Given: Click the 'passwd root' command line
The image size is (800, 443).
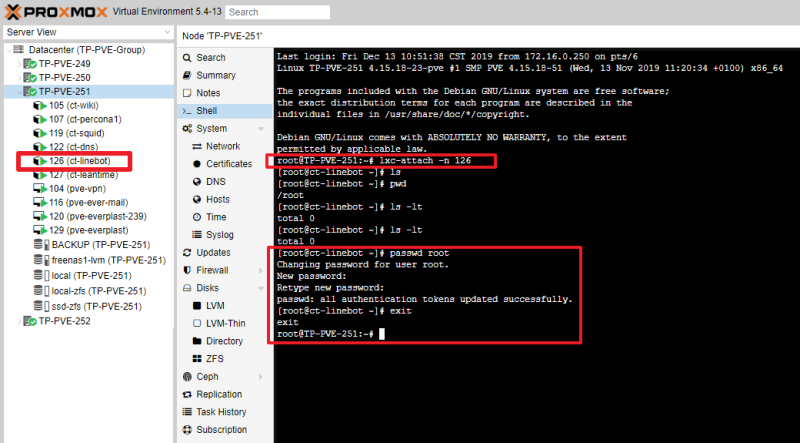Looking at the screenshot, I should [x=363, y=253].
